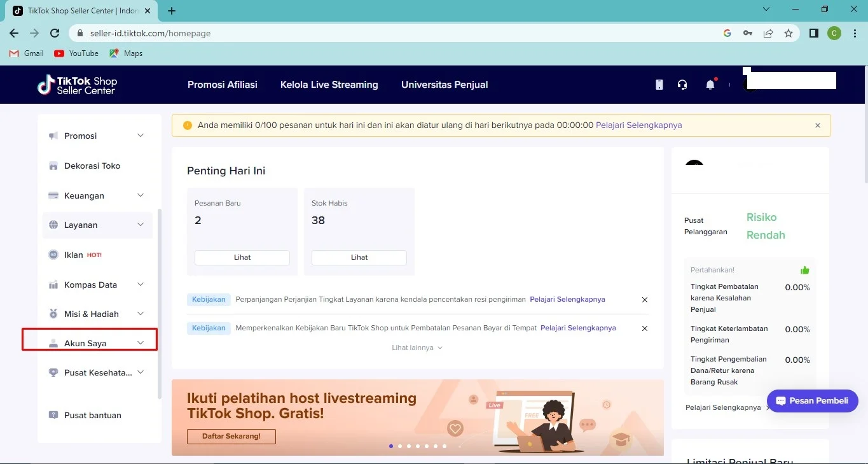Select first banner carousel dot

click(391, 446)
